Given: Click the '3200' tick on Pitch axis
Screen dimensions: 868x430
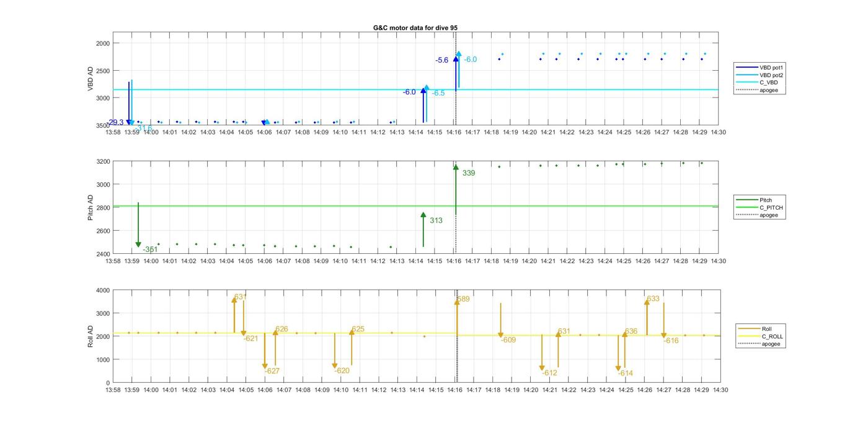Looking at the screenshot, I should pyautogui.click(x=102, y=161).
